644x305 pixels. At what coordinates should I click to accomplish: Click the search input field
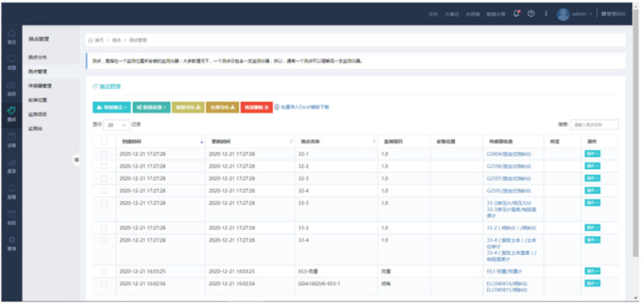point(594,125)
